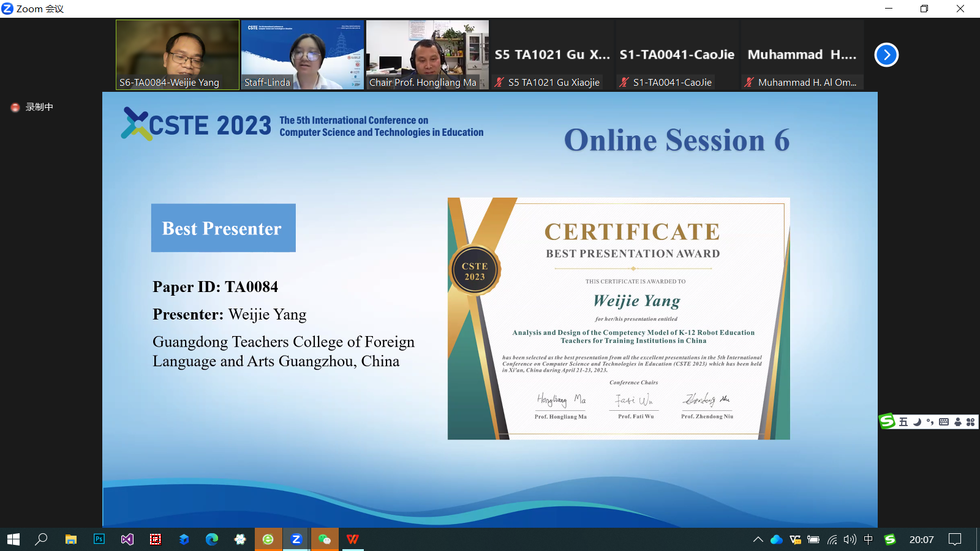Viewport: 980px width, 551px height.
Task: Click the Zoom icon in the taskbar
Action: 296,539
